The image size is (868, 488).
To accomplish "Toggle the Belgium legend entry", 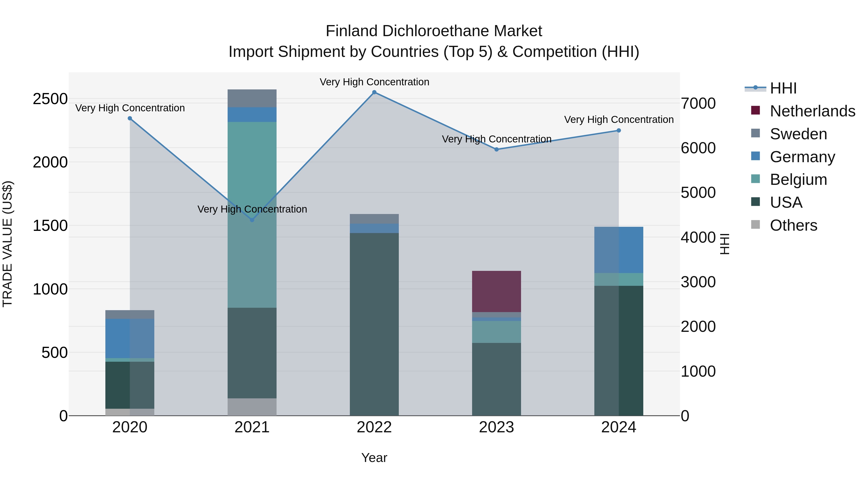I will (x=789, y=179).
